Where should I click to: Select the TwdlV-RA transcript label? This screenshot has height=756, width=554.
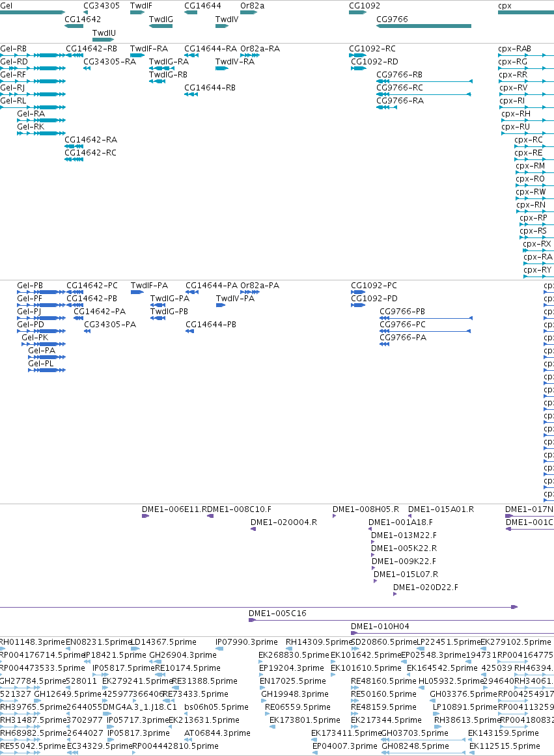[x=234, y=62]
